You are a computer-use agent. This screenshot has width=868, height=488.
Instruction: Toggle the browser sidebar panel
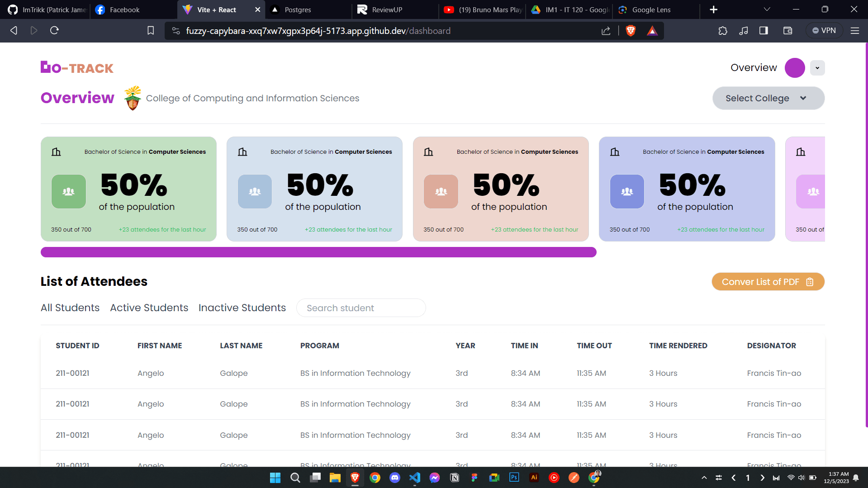pyautogui.click(x=764, y=31)
